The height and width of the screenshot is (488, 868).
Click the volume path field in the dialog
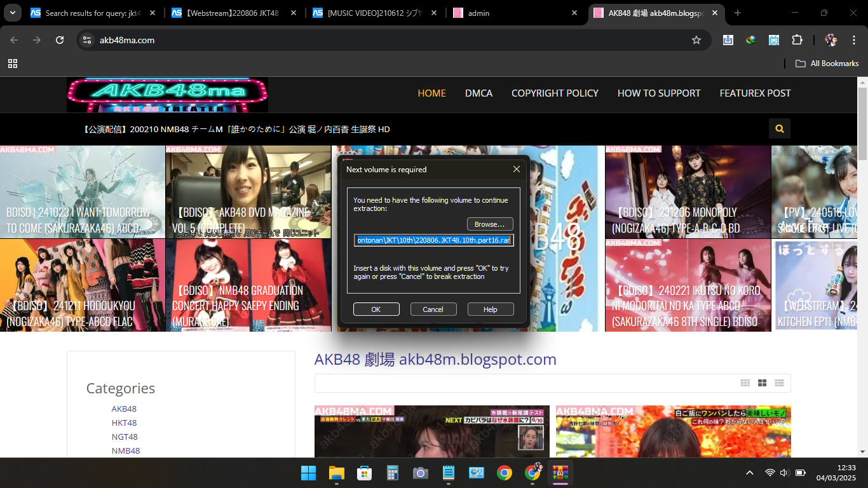[433, 240]
